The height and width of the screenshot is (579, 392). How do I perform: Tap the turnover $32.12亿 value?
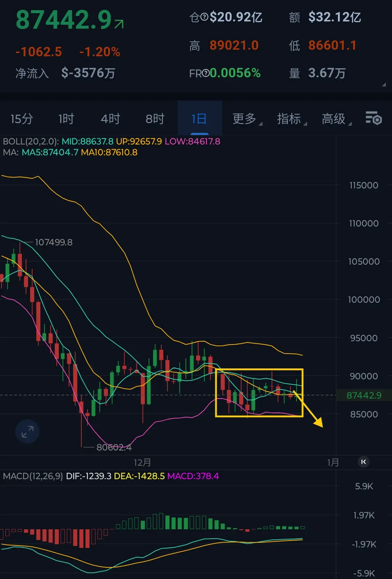(x=335, y=17)
